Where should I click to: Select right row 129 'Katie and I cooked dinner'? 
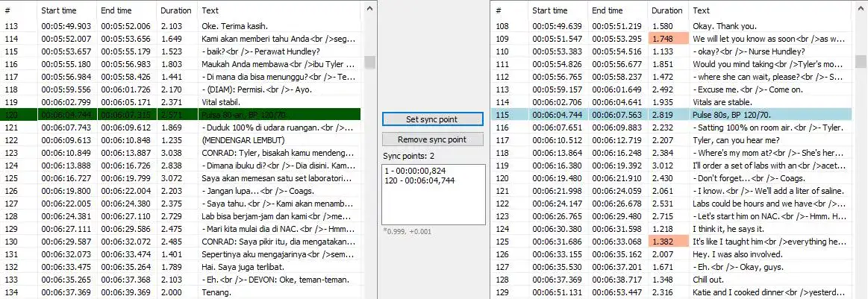(672, 292)
